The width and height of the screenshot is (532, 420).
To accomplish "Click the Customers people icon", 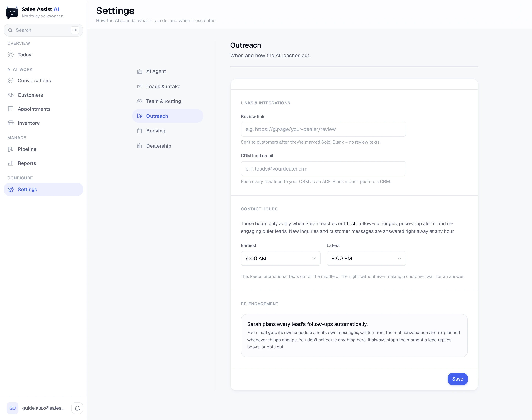I will [11, 95].
